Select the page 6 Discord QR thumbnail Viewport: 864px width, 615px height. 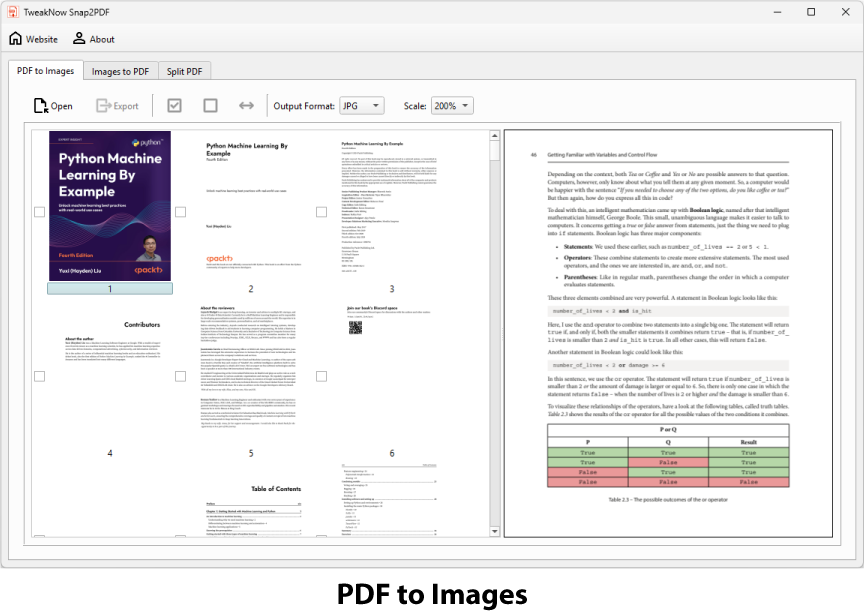[x=392, y=370]
